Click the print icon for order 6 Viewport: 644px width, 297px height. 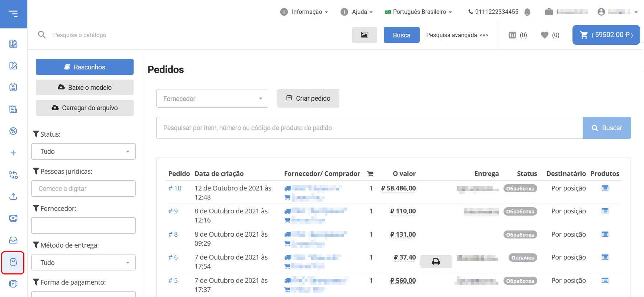(436, 262)
